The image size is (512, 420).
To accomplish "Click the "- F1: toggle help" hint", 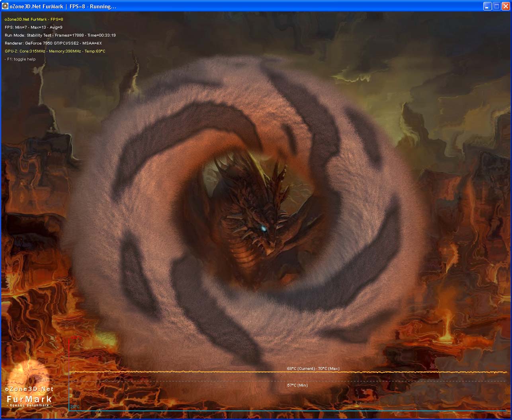I will coord(20,59).
